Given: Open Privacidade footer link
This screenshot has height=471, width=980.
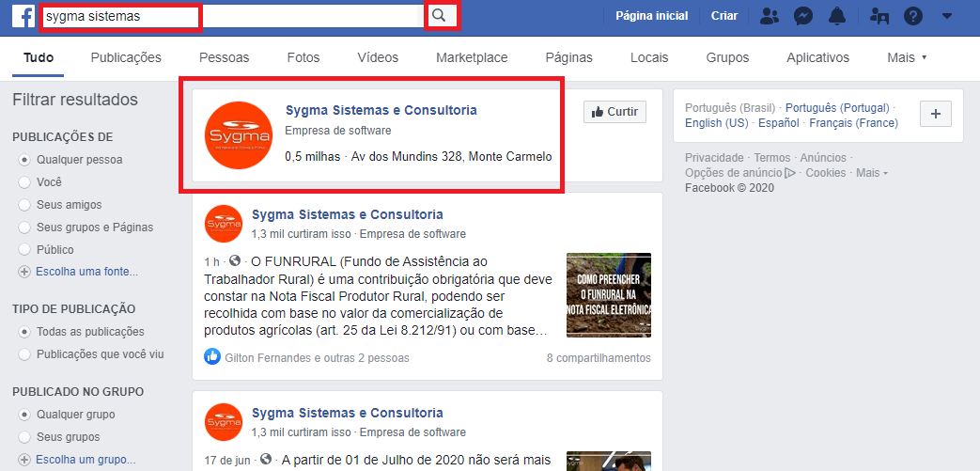Looking at the screenshot, I should tap(714, 158).
